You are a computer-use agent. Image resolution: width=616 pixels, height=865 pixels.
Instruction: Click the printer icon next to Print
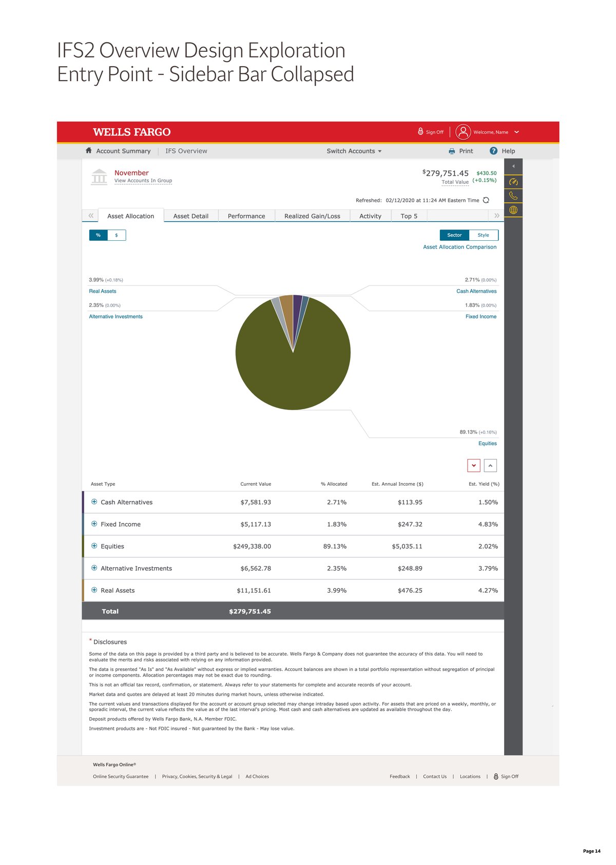coord(452,151)
